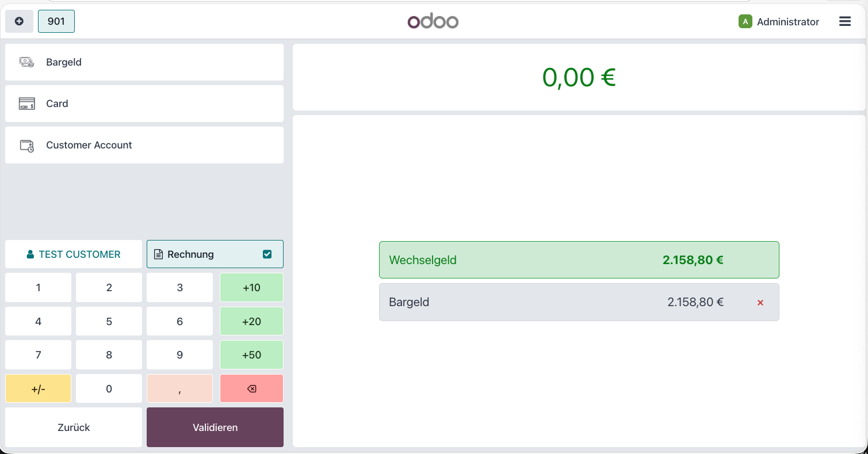Select Customer Account payment method
Image resolution: width=868 pixels, height=454 pixels.
pyautogui.click(x=144, y=145)
